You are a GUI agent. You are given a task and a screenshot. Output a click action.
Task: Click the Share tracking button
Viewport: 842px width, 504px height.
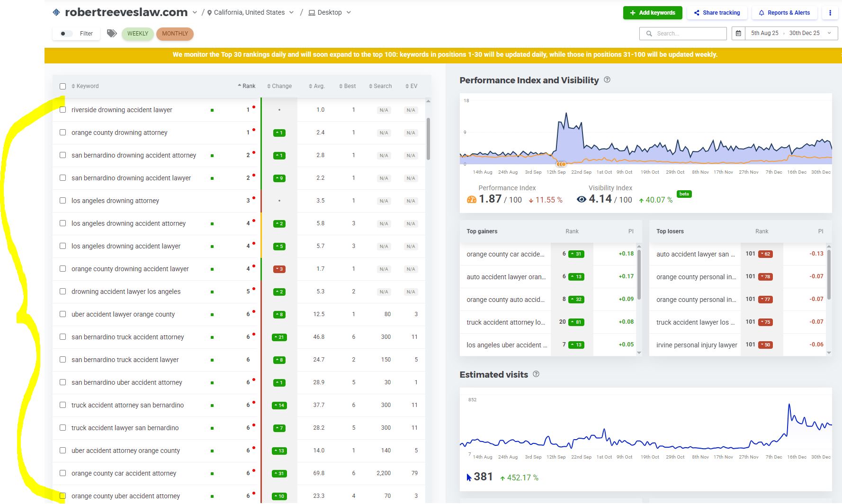[x=717, y=13]
